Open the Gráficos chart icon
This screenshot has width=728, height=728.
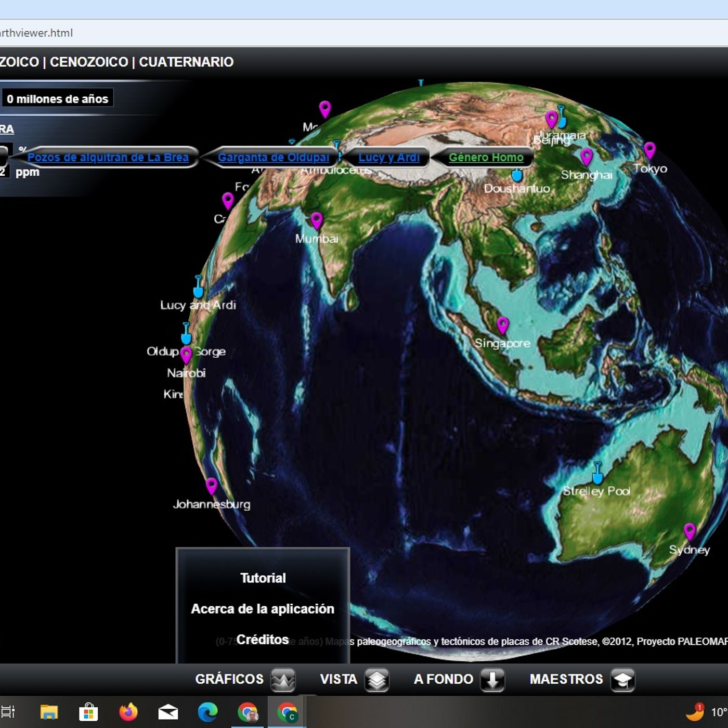click(283, 679)
